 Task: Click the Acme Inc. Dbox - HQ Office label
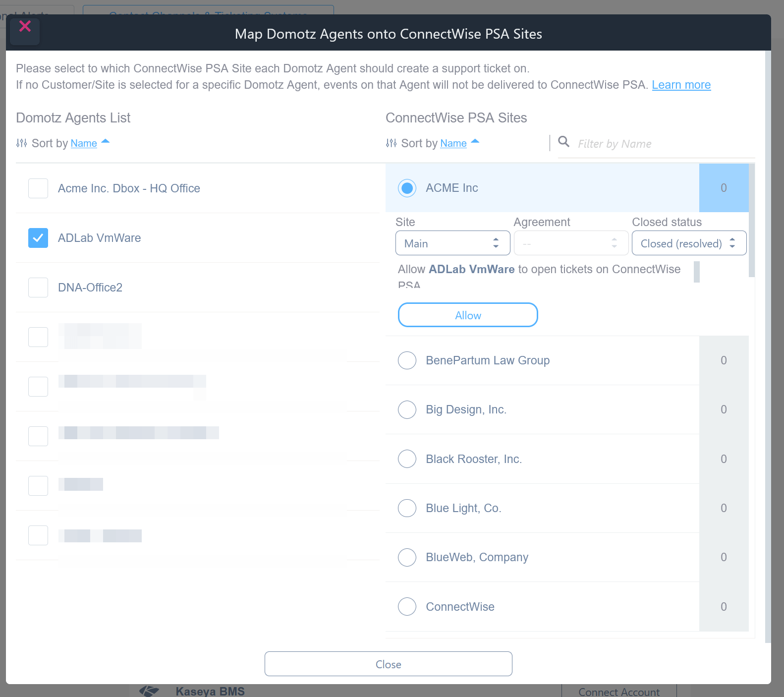pos(129,188)
